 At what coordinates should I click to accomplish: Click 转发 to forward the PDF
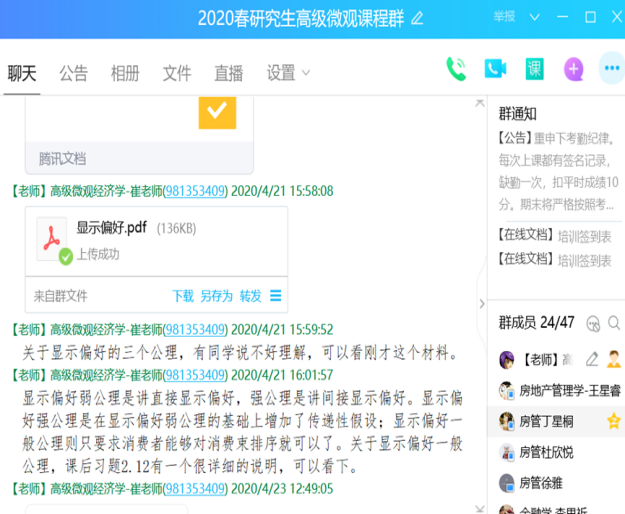click(250, 296)
